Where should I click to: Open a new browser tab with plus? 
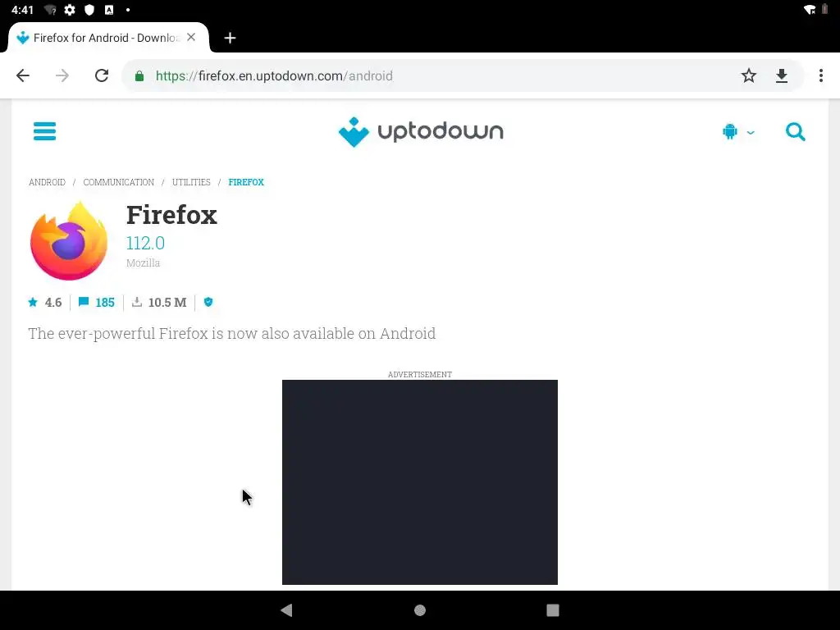[230, 38]
